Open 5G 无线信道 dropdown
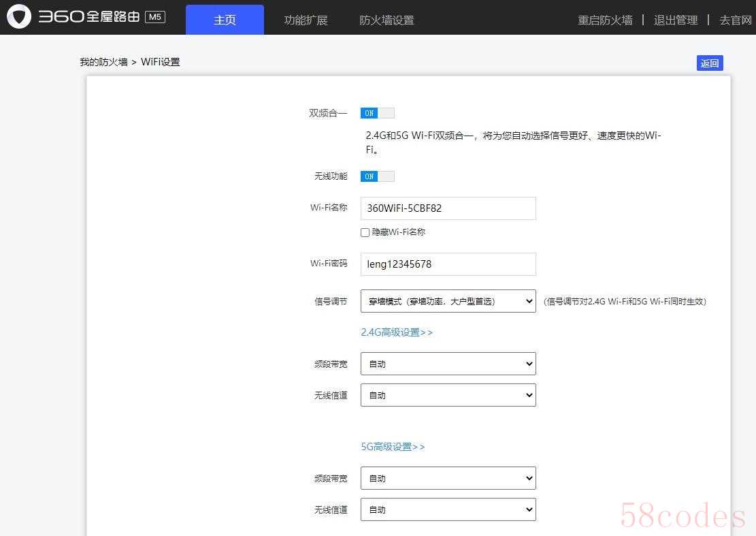The height and width of the screenshot is (536, 756). [x=448, y=509]
